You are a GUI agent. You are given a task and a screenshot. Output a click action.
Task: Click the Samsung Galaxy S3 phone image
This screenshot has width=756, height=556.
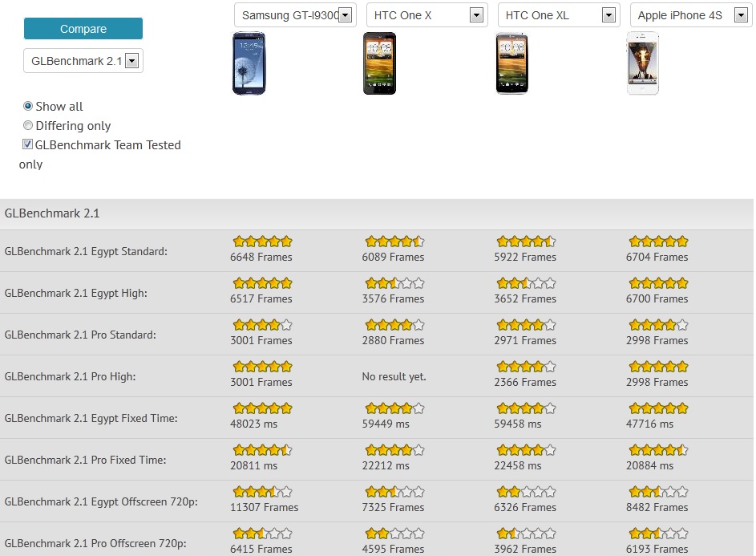(249, 63)
